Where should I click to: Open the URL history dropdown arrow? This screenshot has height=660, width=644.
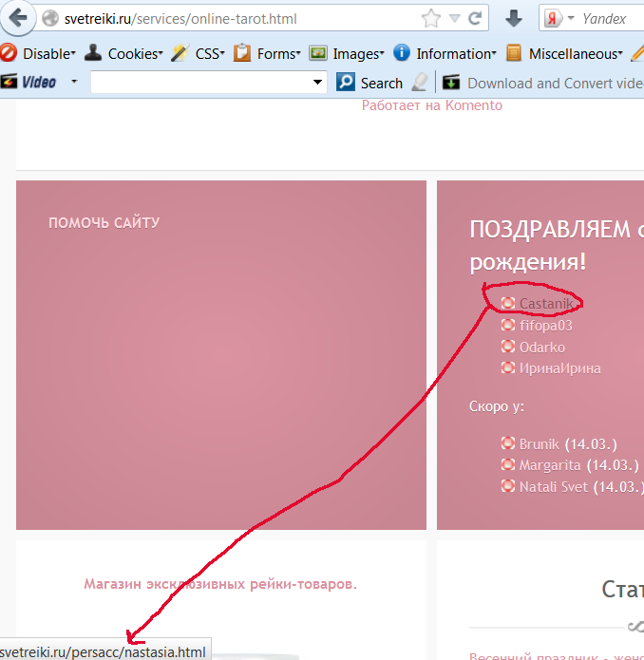(455, 18)
